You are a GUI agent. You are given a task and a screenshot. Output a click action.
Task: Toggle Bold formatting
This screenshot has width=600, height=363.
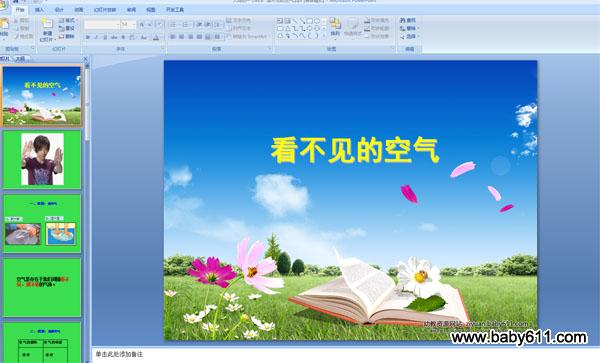tap(88, 37)
